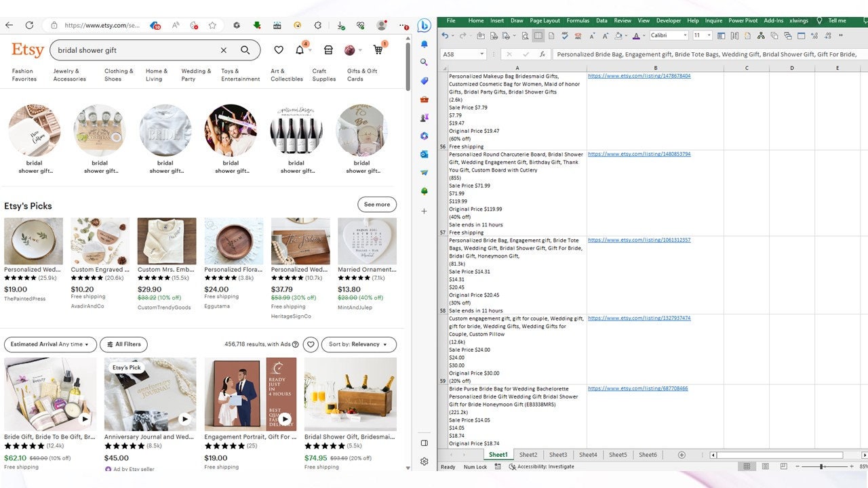Image resolution: width=868 pixels, height=488 pixels.
Task: Adjust the Excel zoom slider
Action: (x=822, y=466)
